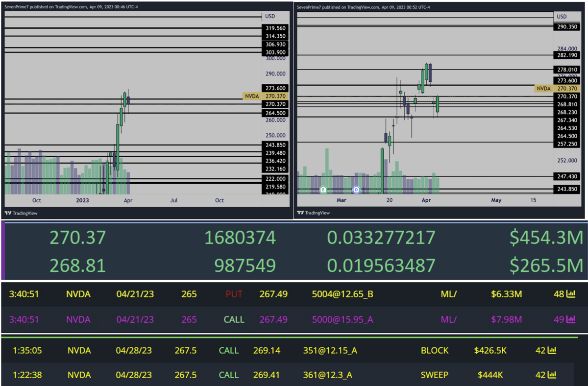The image size is (588, 386).
Task: Select the 239.480 level label
Action: 275,153
